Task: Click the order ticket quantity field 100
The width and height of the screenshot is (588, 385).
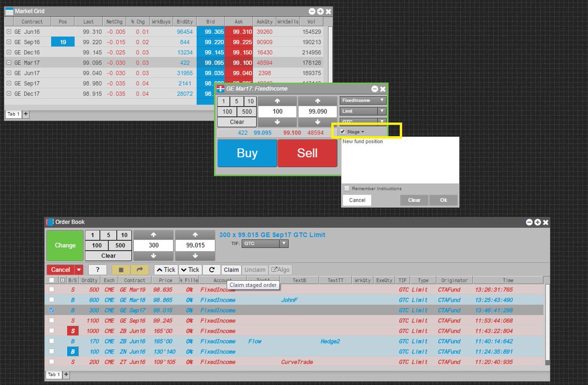Action: coord(277,111)
